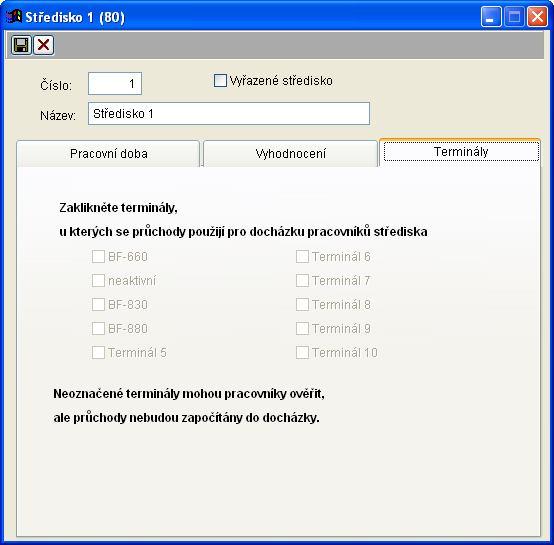The width and height of the screenshot is (554, 545).
Task: Check the BF-830 terminal checkbox
Action: click(x=98, y=304)
